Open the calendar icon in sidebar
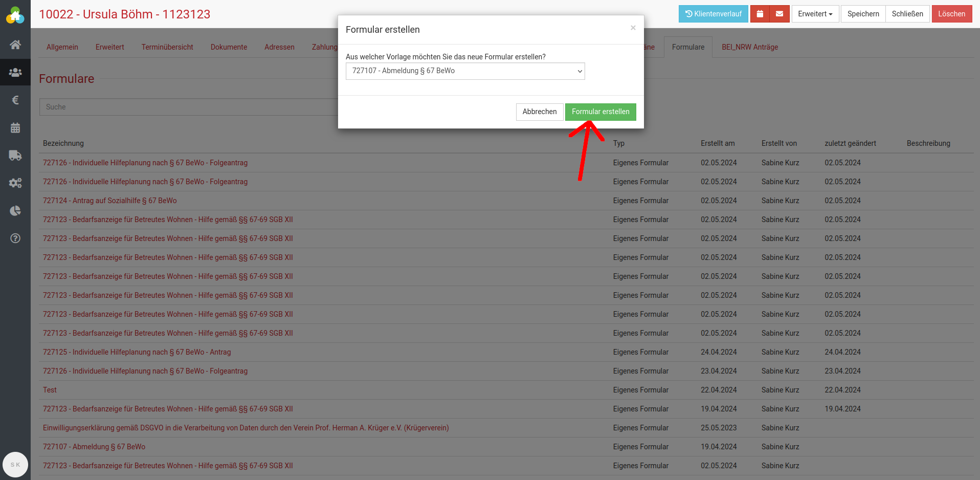Screen dimensions: 980x480 click(15, 128)
